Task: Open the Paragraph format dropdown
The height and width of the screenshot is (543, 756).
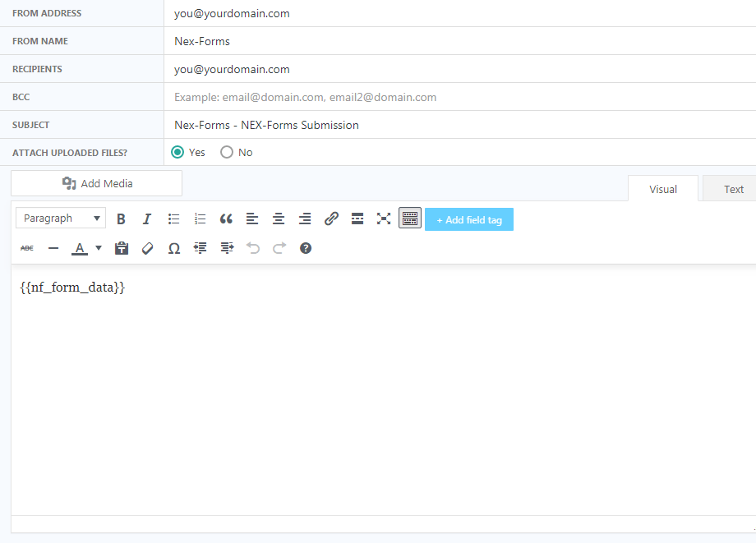Action: click(61, 219)
